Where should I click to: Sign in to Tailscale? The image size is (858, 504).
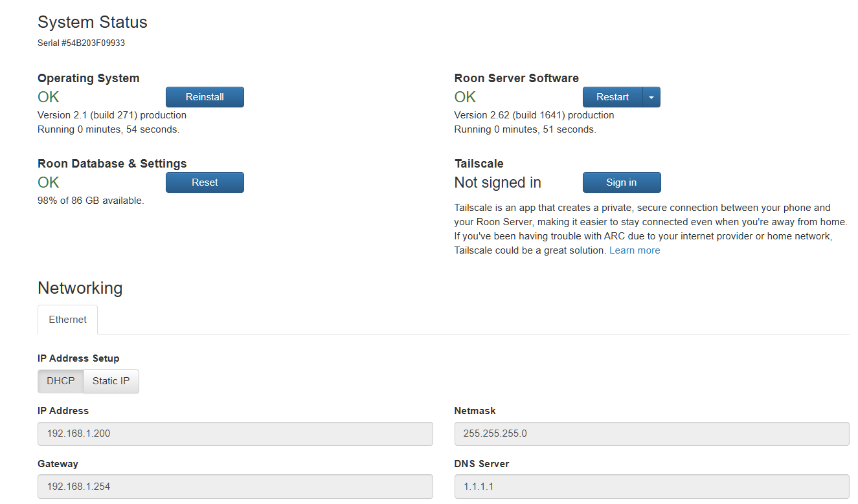click(x=621, y=182)
